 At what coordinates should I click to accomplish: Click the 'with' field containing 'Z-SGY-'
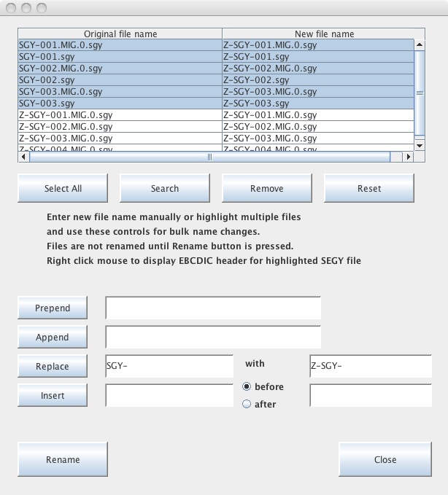tap(371, 367)
